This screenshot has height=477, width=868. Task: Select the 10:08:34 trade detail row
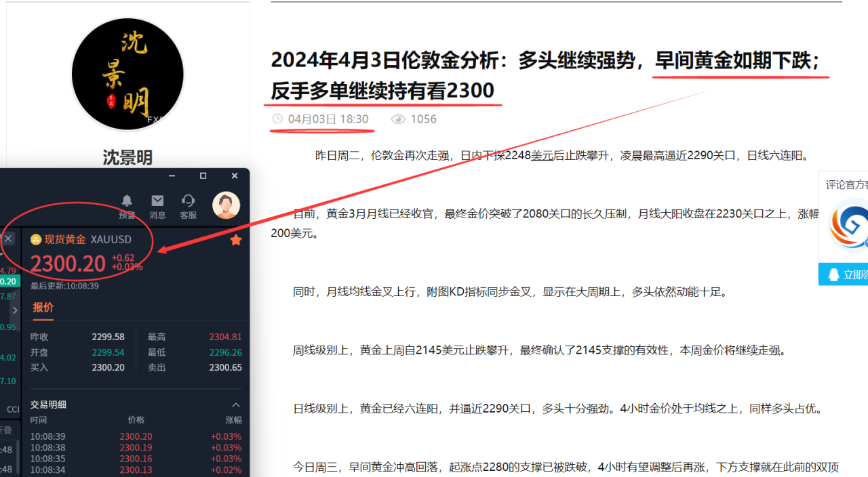click(x=136, y=470)
